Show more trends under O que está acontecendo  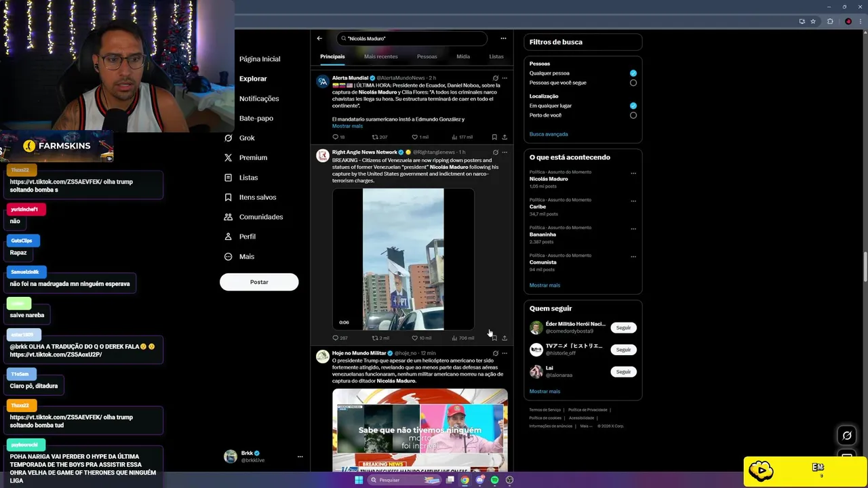(545, 285)
